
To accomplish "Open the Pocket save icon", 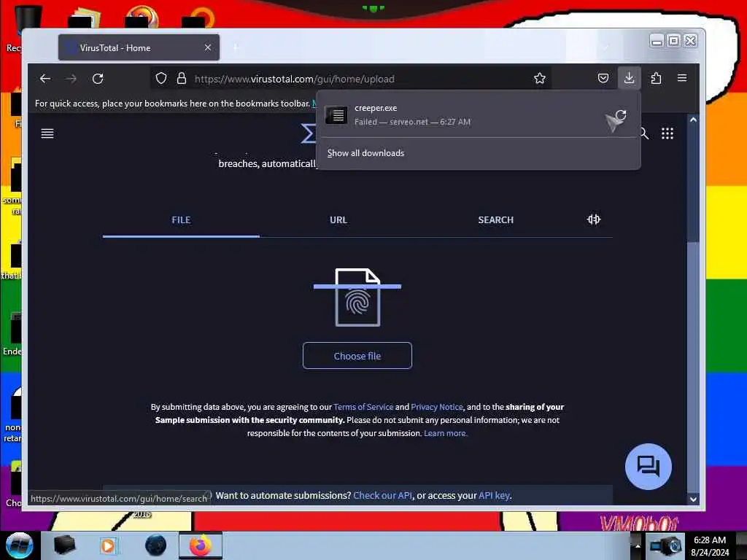I will click(603, 78).
